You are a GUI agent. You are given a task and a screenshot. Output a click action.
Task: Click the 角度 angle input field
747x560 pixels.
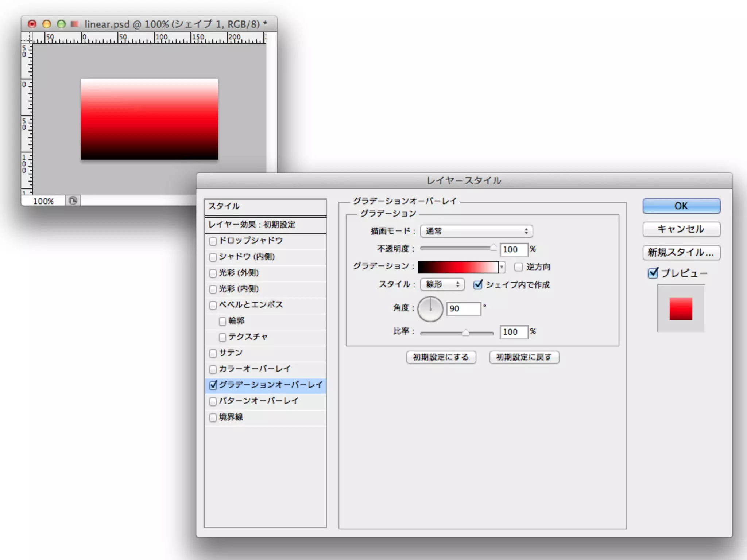[464, 309]
